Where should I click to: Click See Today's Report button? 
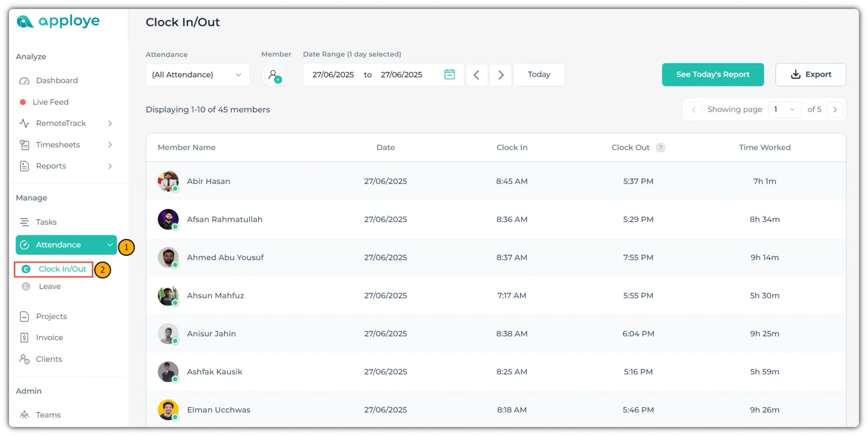(x=713, y=75)
